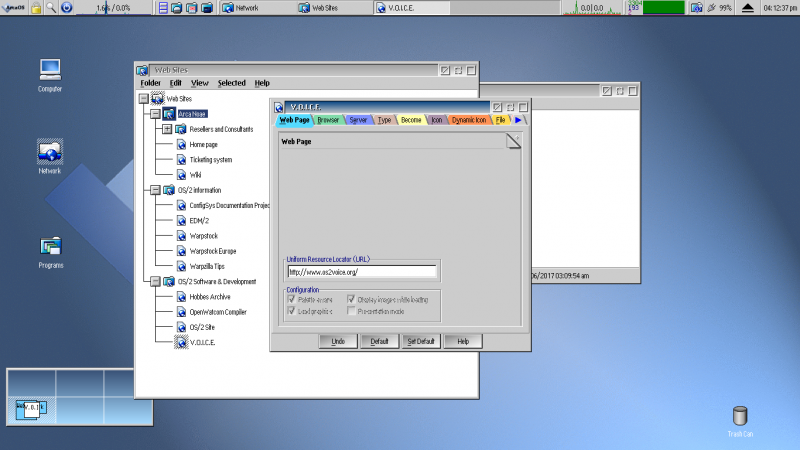Open the Network desktop icon
This screenshot has width=800, height=450.
50,152
